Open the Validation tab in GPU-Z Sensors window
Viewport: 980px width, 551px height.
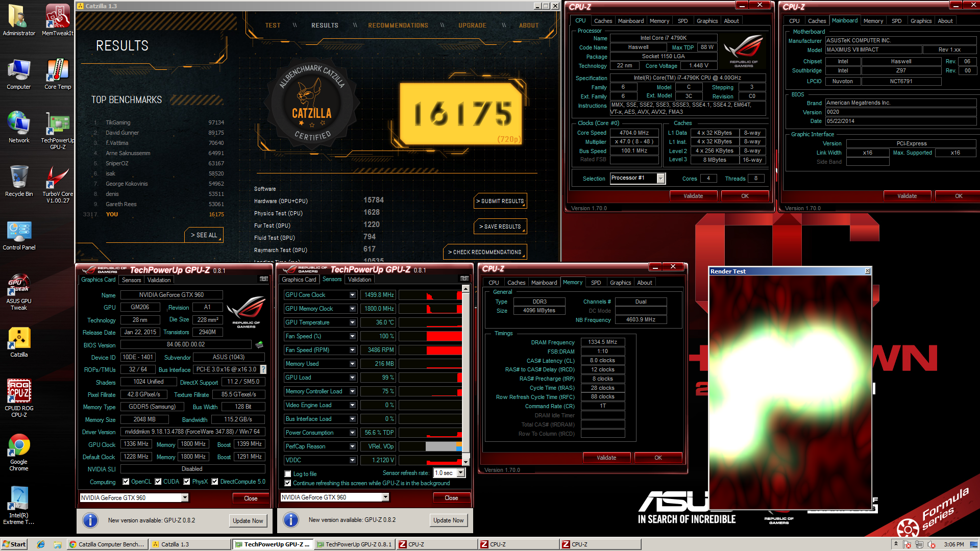click(359, 280)
